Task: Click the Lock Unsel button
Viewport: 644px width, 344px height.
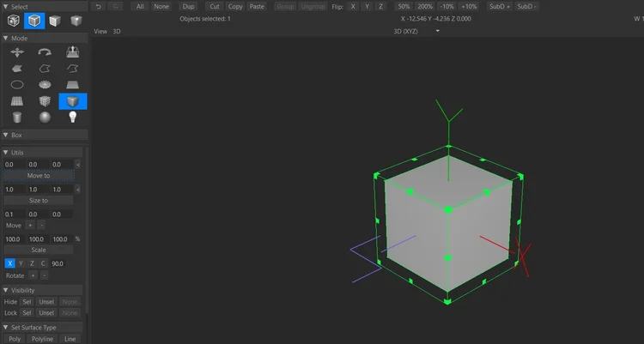Action: pos(46,313)
